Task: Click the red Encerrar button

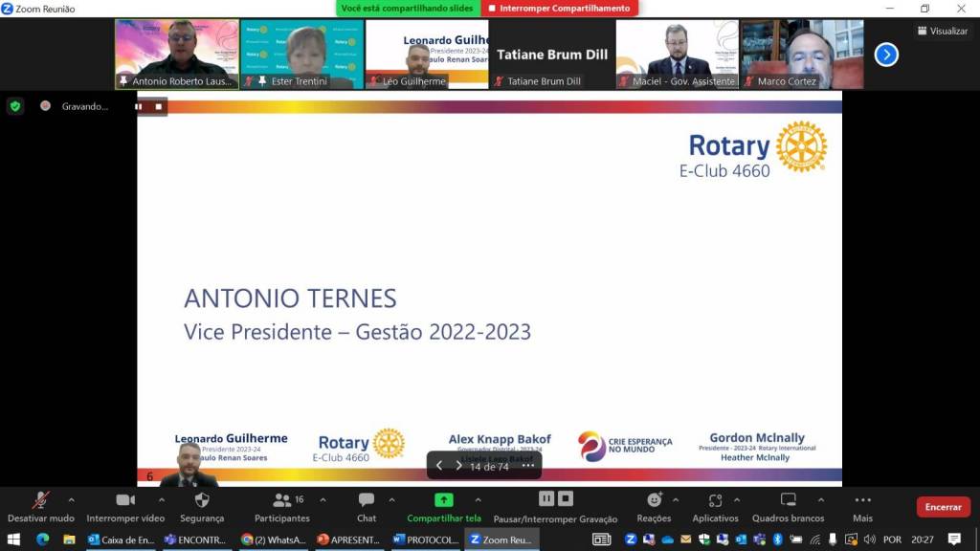Action: [943, 507]
